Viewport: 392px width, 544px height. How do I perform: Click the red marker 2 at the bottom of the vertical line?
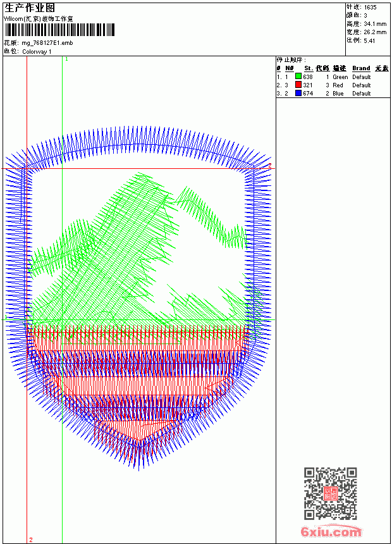point(31,540)
